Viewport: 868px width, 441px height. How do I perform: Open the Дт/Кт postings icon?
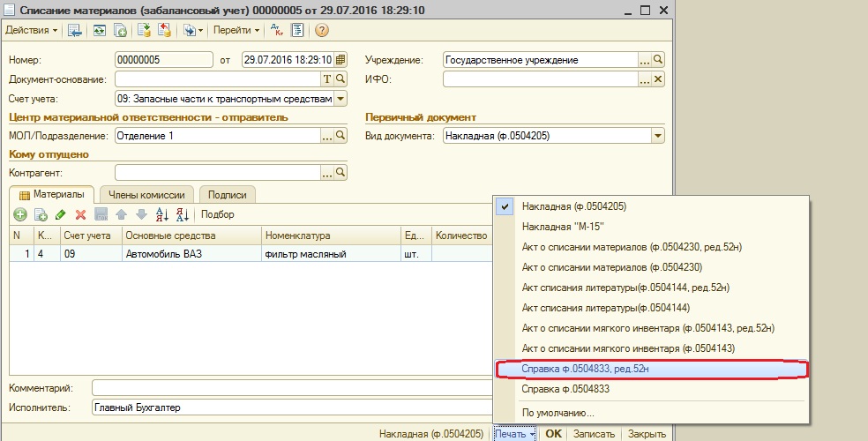click(277, 30)
